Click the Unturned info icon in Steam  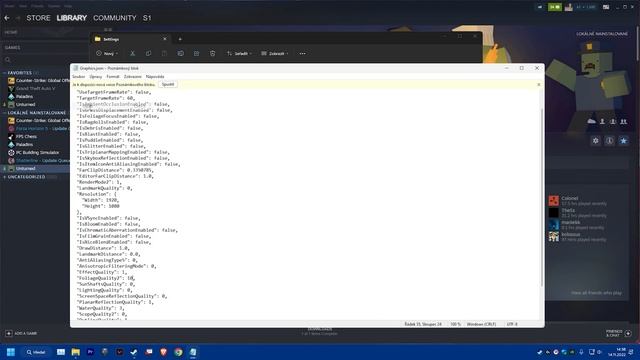pos(609,141)
